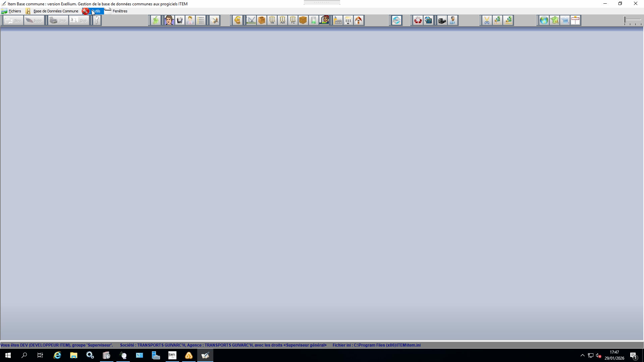Click the euro coin toolbar icon
Screen dimensions: 644x362
237,20
